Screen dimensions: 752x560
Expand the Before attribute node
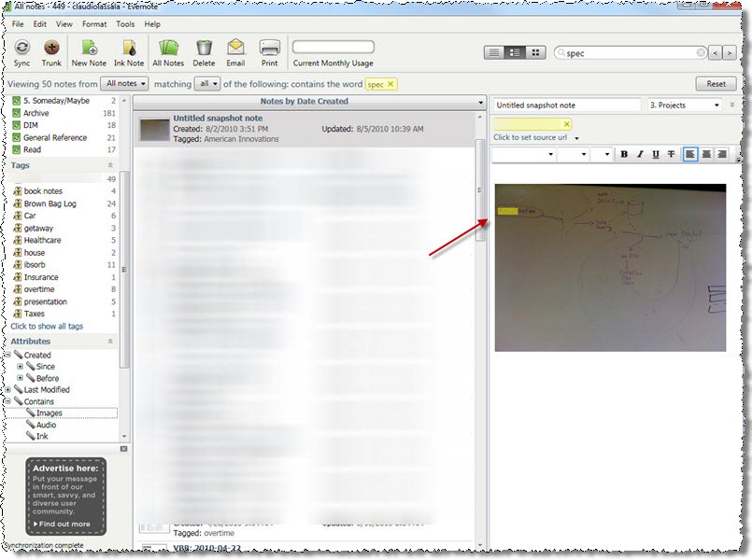point(21,378)
